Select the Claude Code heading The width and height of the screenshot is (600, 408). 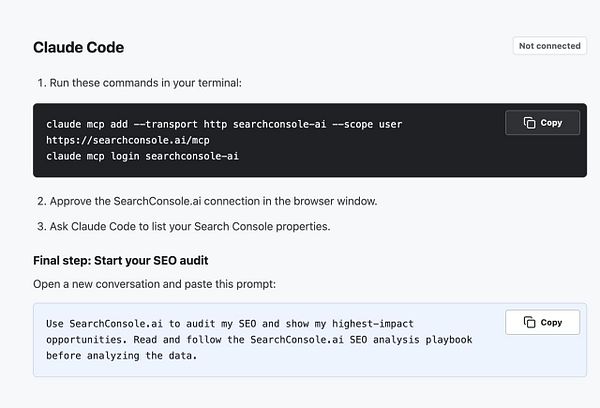tap(78, 47)
